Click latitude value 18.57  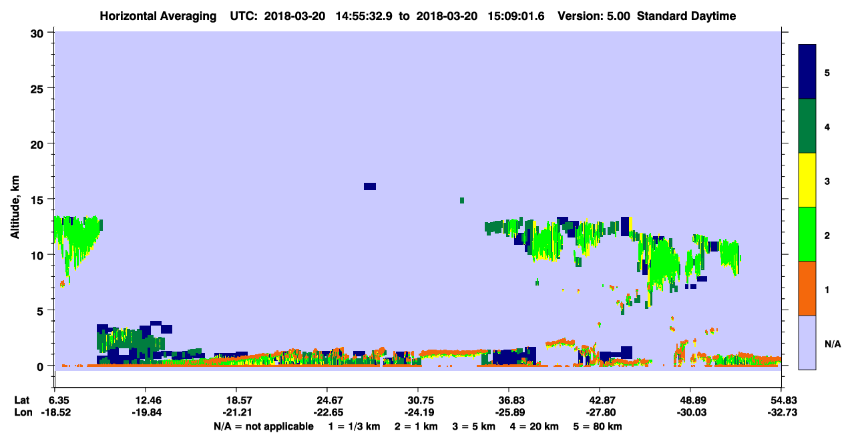tap(236, 400)
